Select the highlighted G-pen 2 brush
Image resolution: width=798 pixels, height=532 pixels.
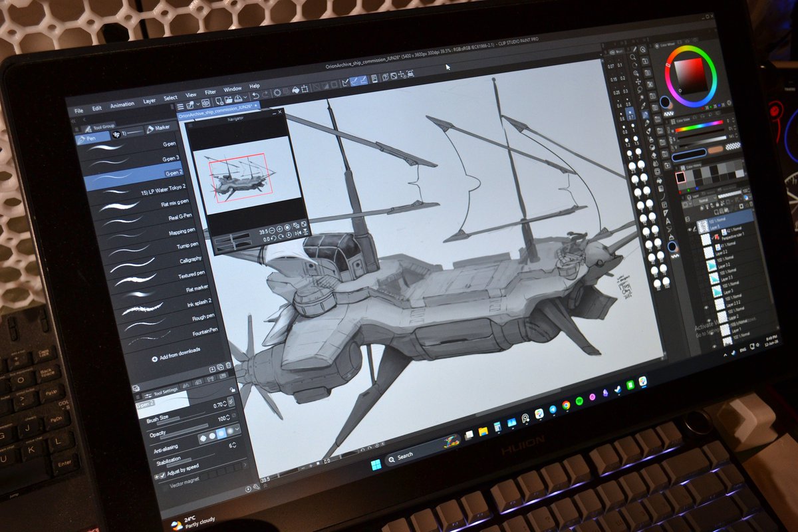point(134,177)
